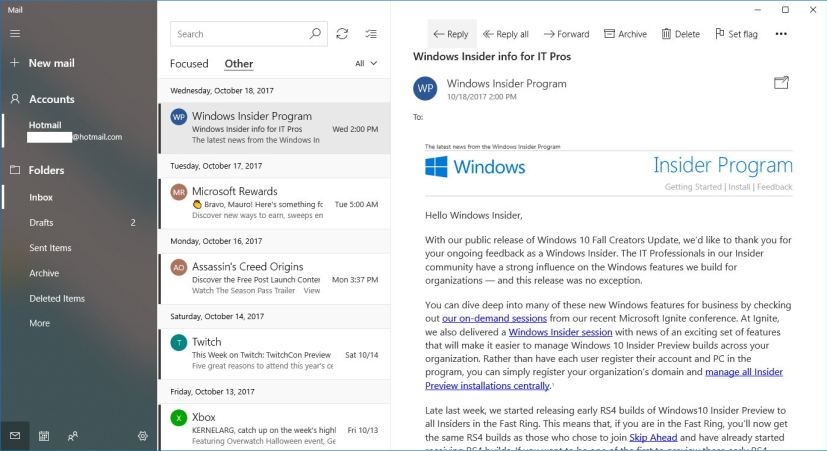This screenshot has width=827, height=451.
Task: Click Feedback link in email header
Action: coord(774,187)
